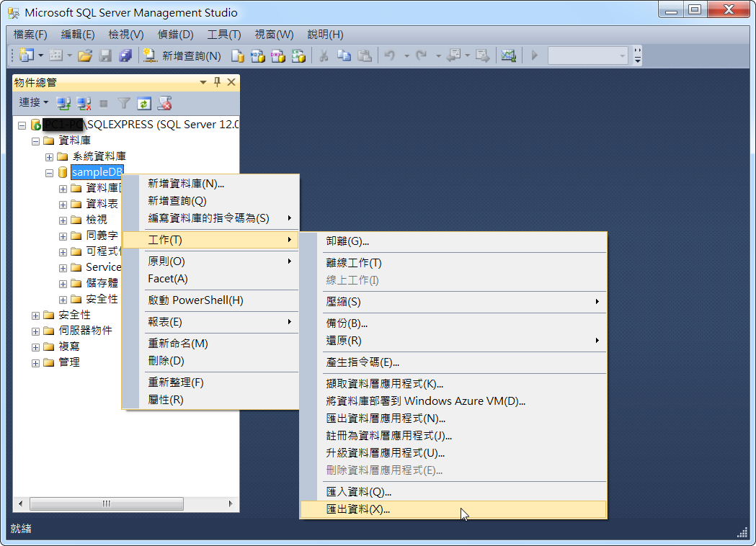This screenshot has height=546, width=756.
Task: Open the 連接 dropdown in Object Explorer
Action: pyautogui.click(x=32, y=102)
